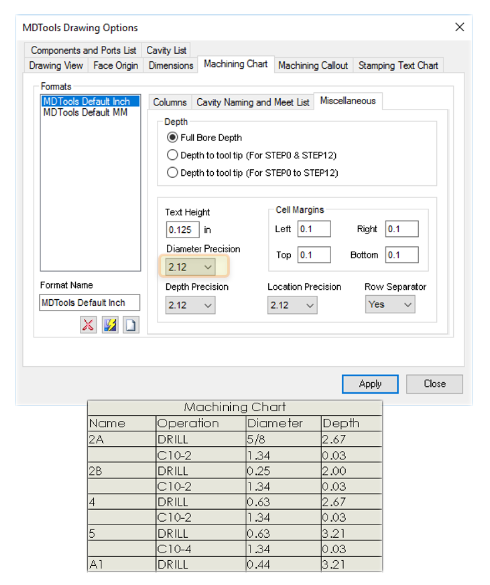The height and width of the screenshot is (585, 490).
Task: Click the Close button
Action: coord(434,384)
